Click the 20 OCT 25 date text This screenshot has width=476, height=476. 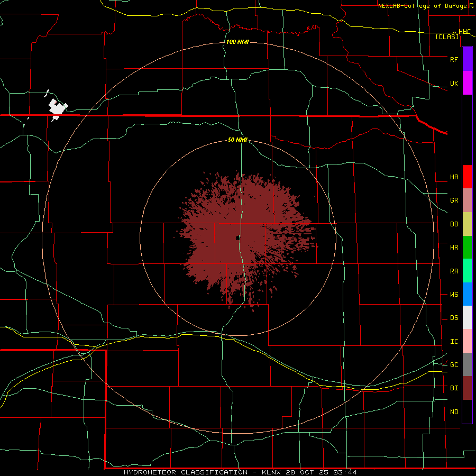pyautogui.click(x=307, y=472)
